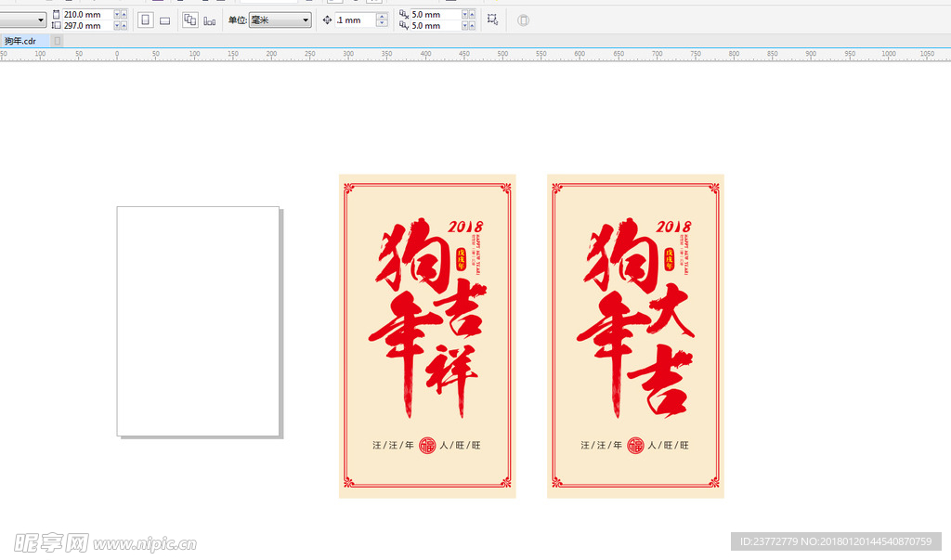Image resolution: width=951 pixels, height=560 pixels.
Task: Click the duplicate distance Y icon
Action: pos(401,25)
